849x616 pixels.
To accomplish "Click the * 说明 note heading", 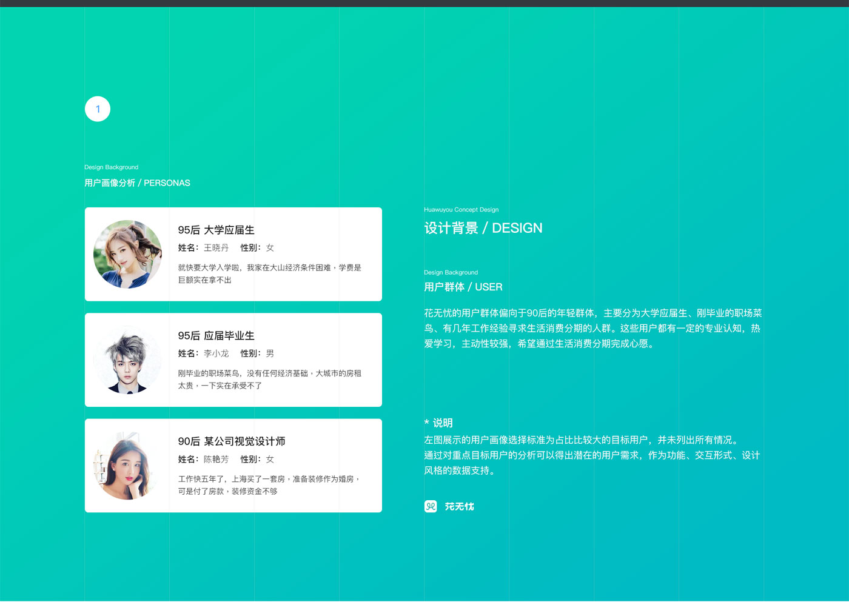I will pyautogui.click(x=438, y=423).
